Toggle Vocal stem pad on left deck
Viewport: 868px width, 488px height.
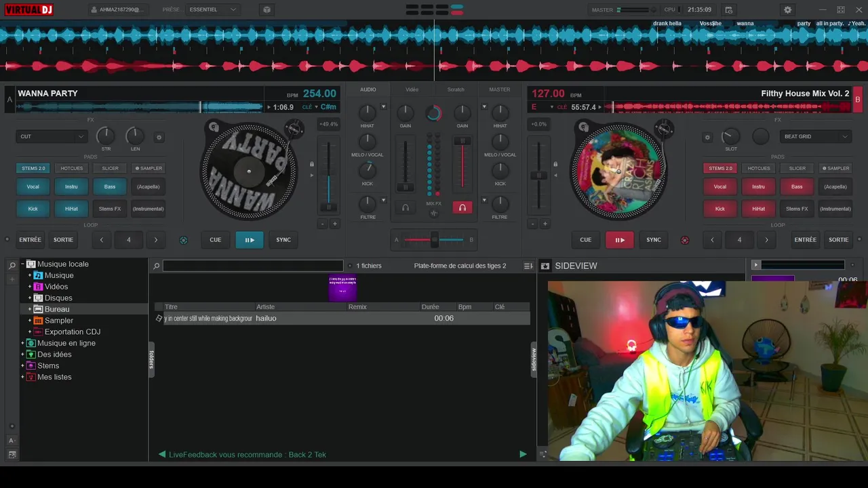33,186
